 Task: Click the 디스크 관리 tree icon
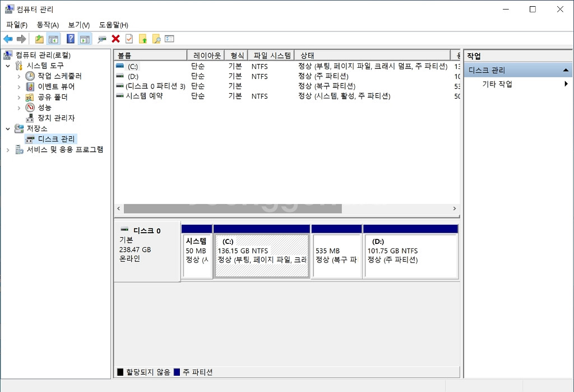tap(30, 139)
